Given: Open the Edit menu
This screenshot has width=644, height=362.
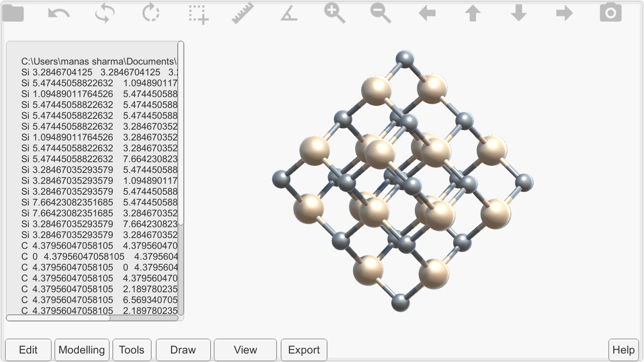Looking at the screenshot, I should tap(28, 350).
